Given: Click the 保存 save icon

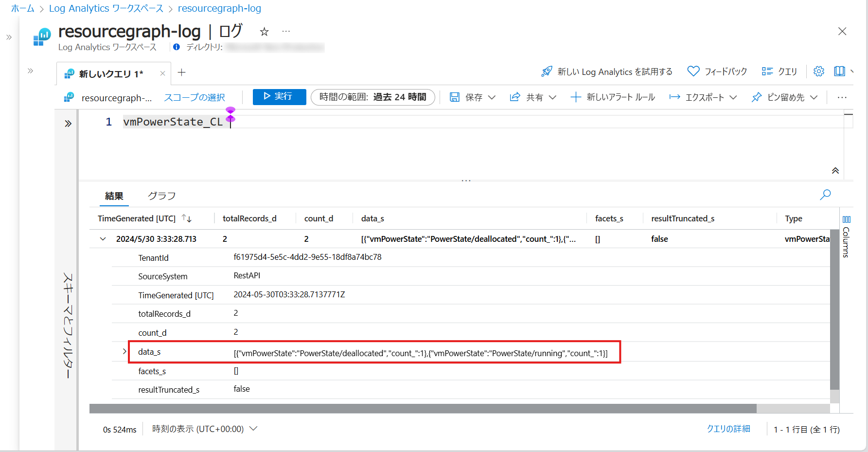Looking at the screenshot, I should [x=455, y=97].
